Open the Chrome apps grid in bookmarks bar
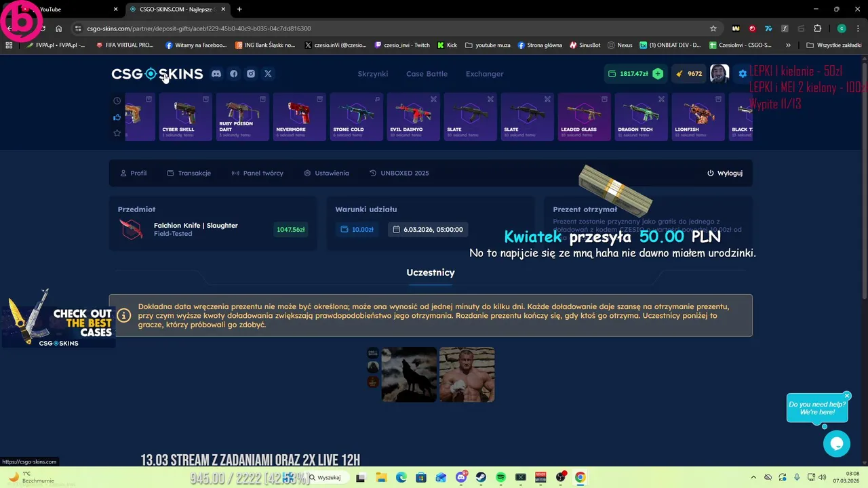The width and height of the screenshot is (868, 488). point(9,45)
